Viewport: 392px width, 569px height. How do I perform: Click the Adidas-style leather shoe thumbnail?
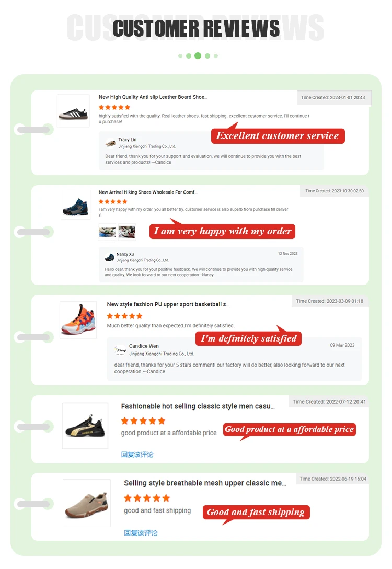(x=73, y=111)
